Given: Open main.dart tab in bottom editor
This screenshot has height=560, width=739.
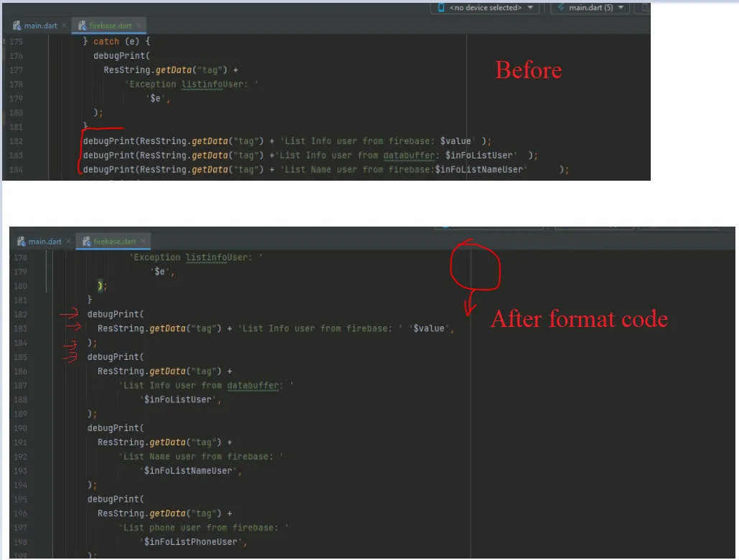Looking at the screenshot, I should 44,242.
